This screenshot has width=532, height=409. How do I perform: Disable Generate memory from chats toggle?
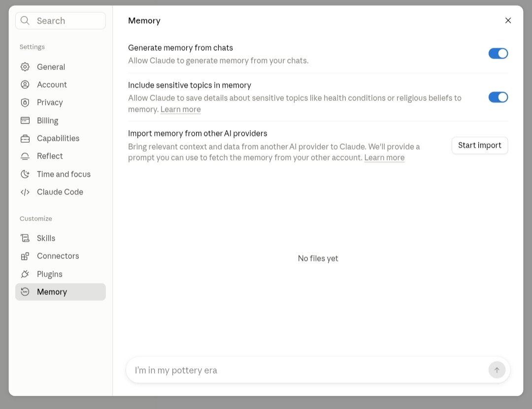coord(498,53)
